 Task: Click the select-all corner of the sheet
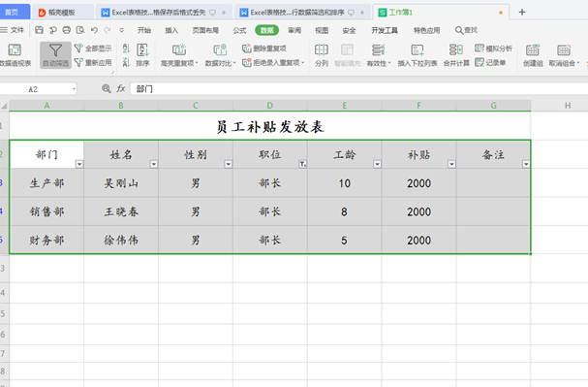(4, 106)
